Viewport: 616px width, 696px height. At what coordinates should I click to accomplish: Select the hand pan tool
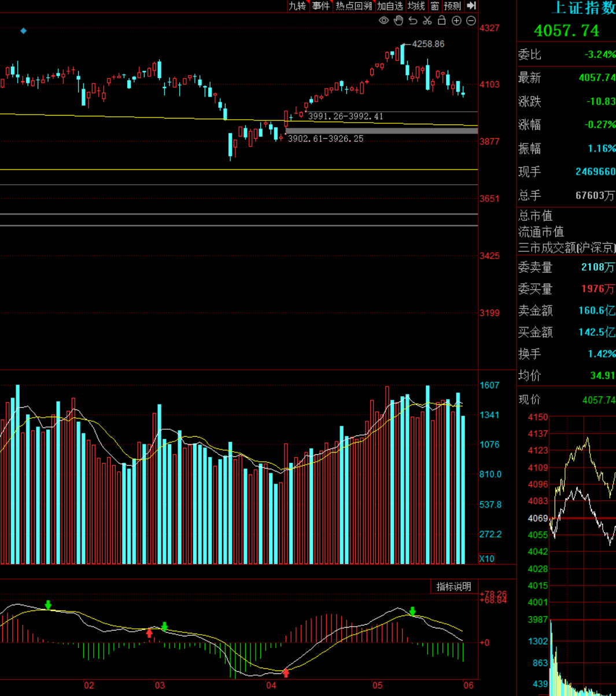(399, 21)
